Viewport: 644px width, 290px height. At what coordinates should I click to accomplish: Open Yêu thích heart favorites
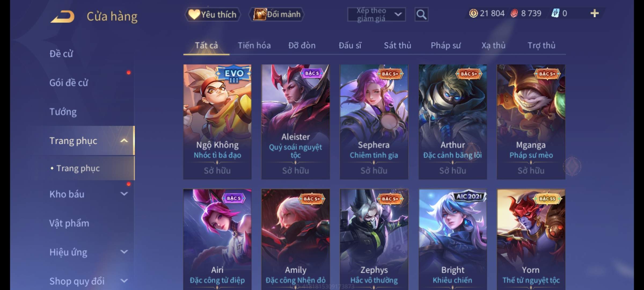[x=213, y=14]
